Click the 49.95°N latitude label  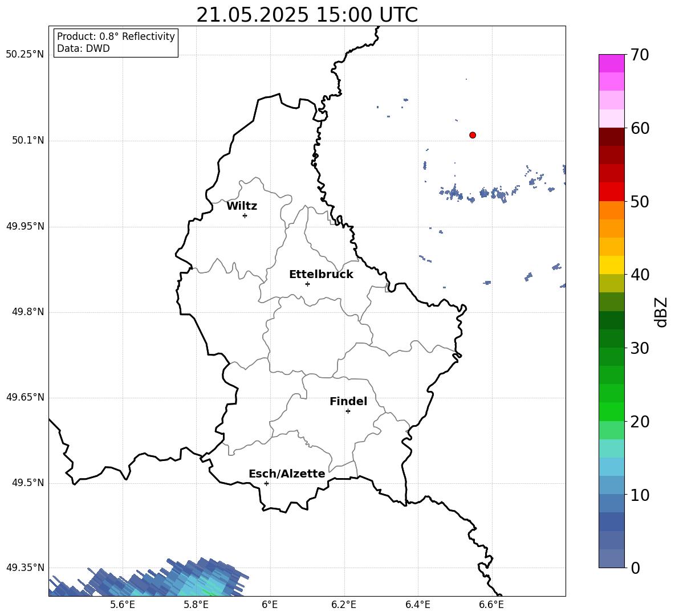coord(25,226)
